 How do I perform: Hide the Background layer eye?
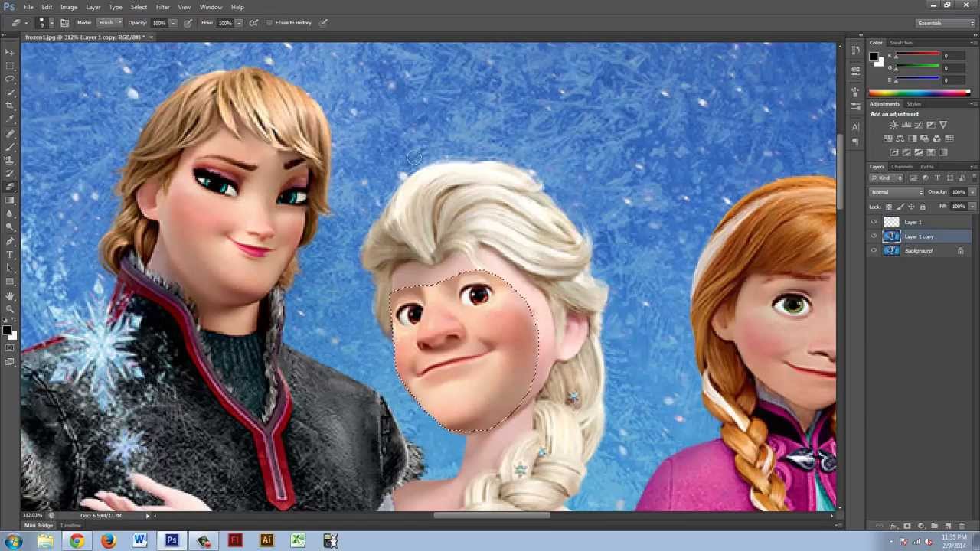(x=874, y=250)
